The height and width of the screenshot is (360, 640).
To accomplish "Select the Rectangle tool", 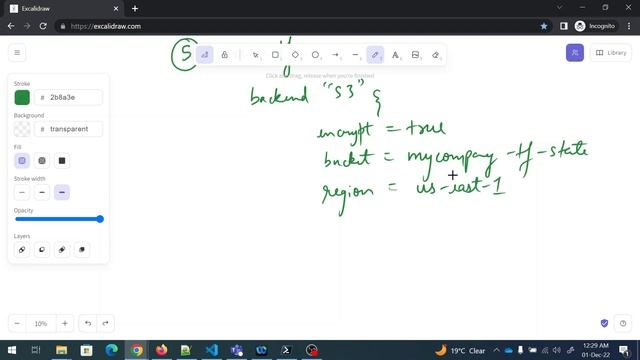I will coord(276,55).
